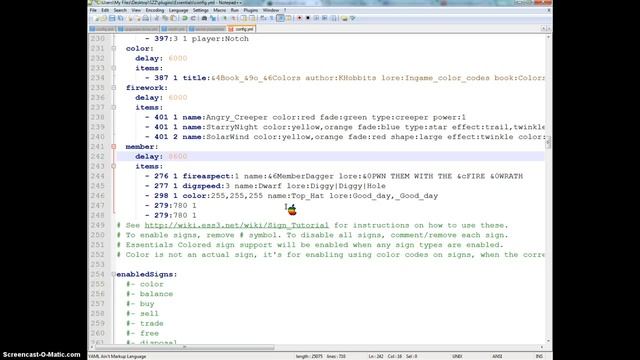640x360 pixels.
Task: Open the View menu
Action: [136, 10]
